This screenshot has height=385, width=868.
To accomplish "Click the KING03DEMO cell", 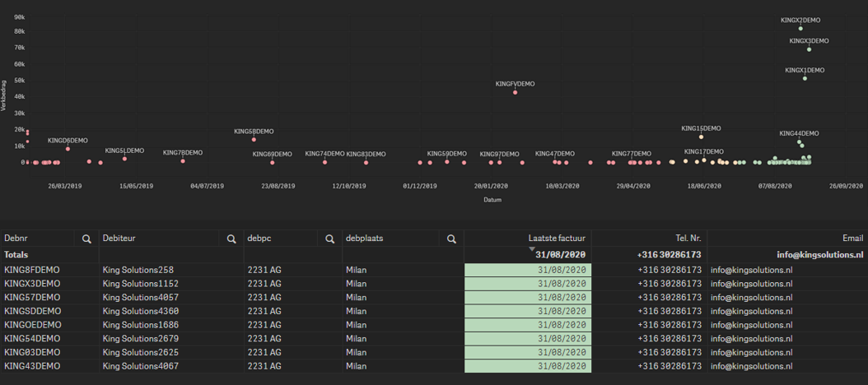I will tap(49, 352).
